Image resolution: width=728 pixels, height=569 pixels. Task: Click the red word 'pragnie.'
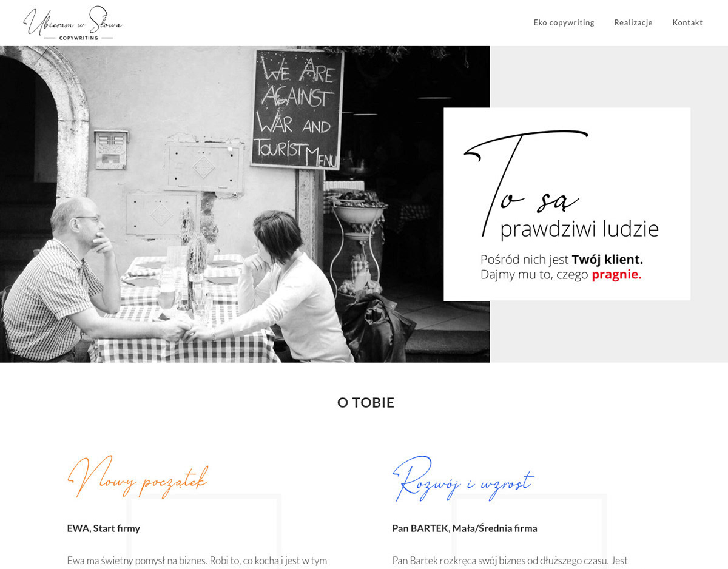[616, 275]
